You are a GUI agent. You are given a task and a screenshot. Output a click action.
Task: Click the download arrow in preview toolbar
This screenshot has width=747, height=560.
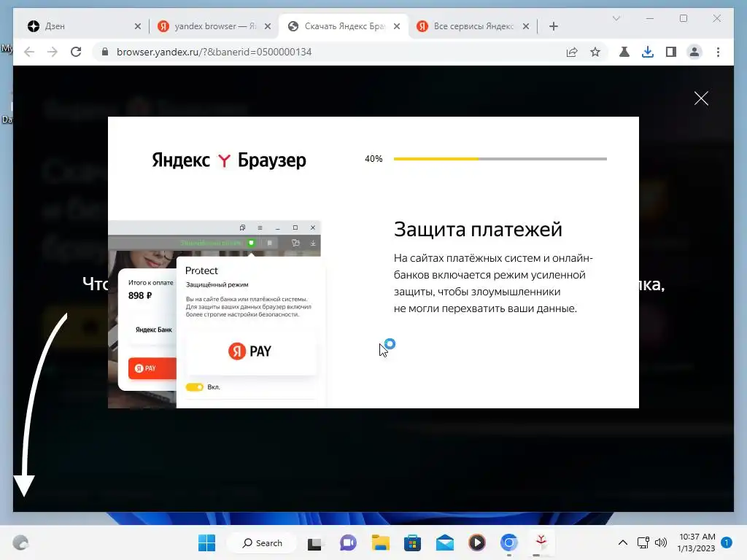(x=313, y=243)
